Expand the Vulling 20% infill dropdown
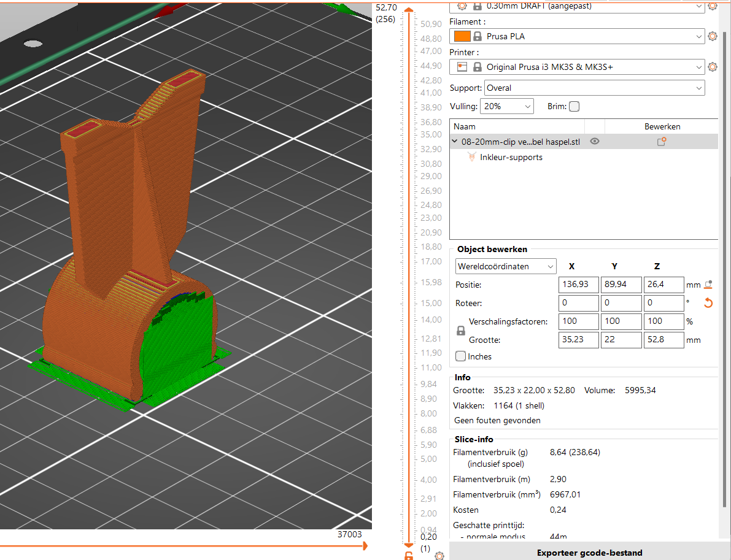Viewport: 731px width, 560px height. (506, 106)
